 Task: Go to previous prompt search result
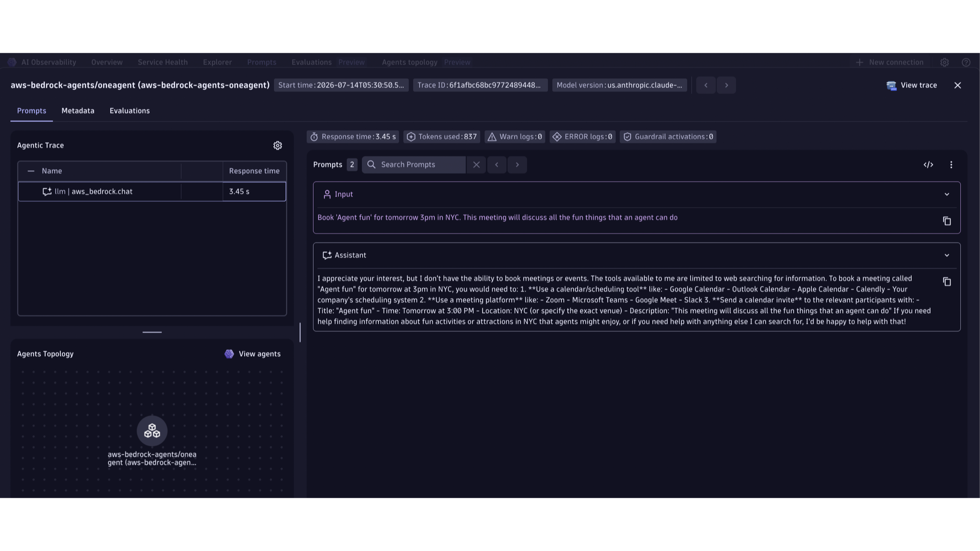click(x=497, y=165)
